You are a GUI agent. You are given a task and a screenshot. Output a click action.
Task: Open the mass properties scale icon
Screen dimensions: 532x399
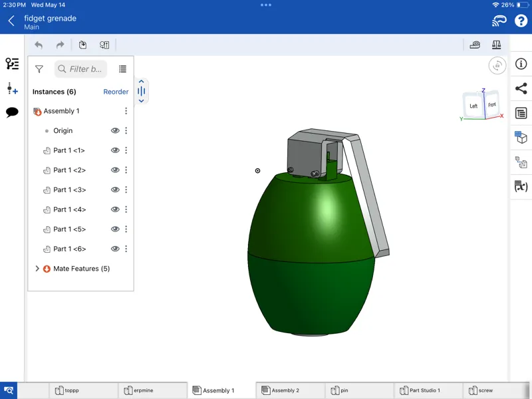coord(496,45)
